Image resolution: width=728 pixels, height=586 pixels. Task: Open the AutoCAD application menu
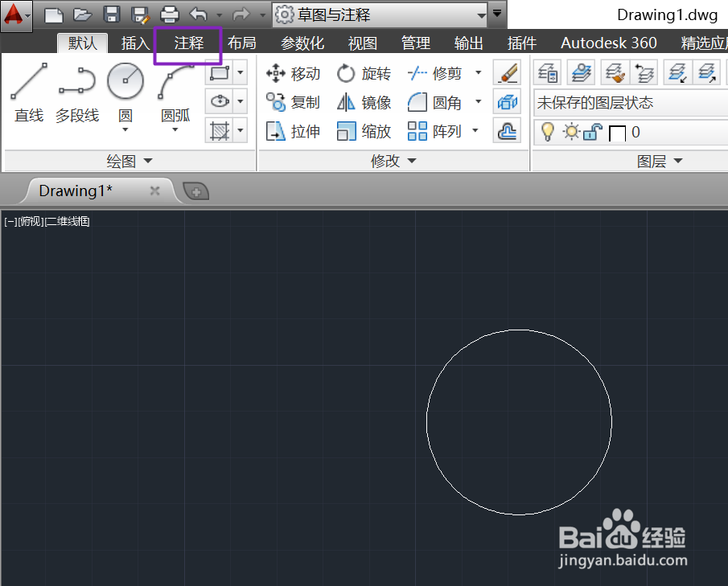16,15
